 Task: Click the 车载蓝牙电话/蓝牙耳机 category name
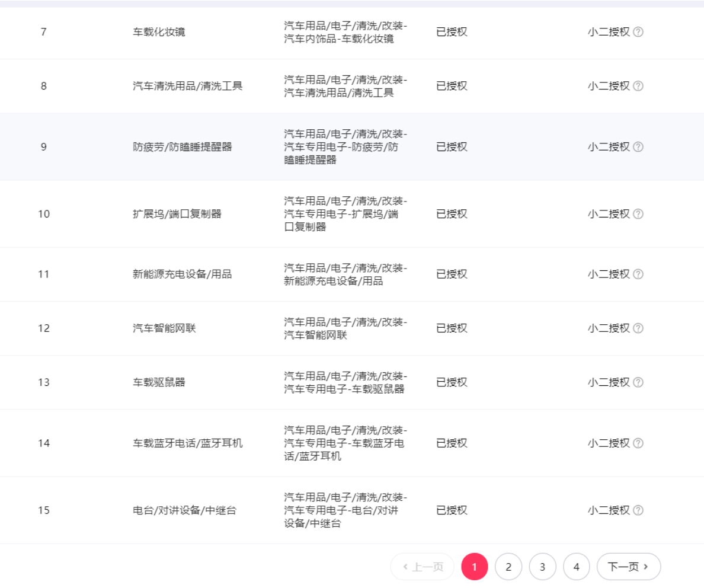187,443
